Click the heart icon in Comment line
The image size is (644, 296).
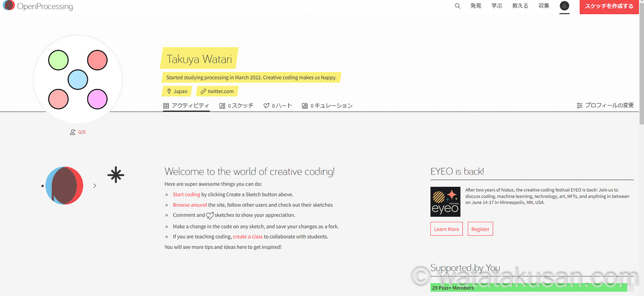[x=210, y=215]
